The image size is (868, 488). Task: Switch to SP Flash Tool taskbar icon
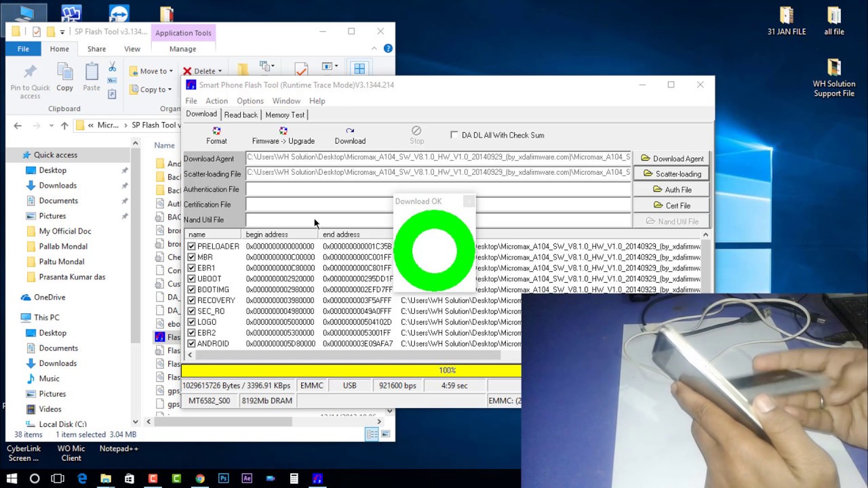coord(317,479)
